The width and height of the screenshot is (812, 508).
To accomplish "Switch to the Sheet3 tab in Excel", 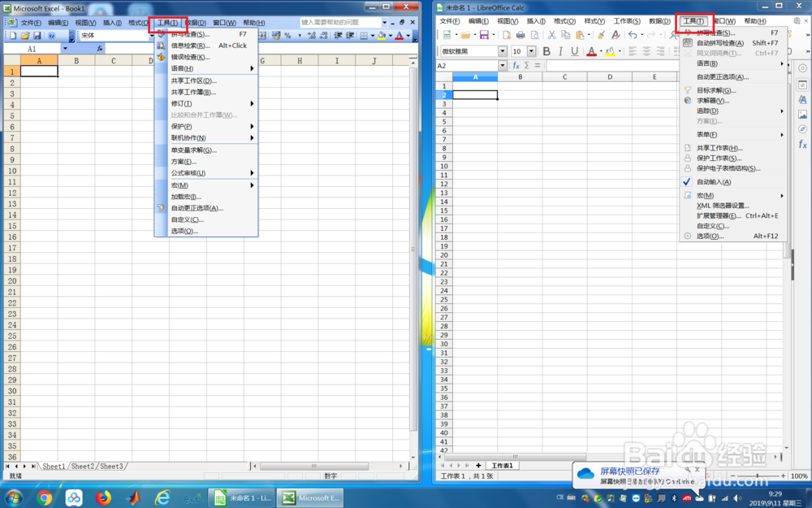I will click(111, 466).
